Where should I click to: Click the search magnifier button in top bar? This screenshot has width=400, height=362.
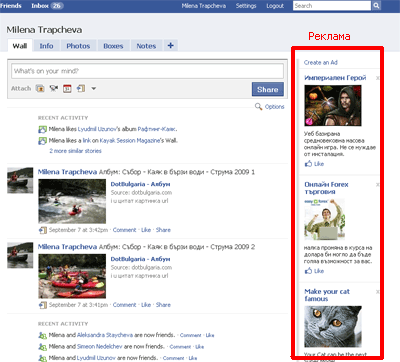[376, 6]
